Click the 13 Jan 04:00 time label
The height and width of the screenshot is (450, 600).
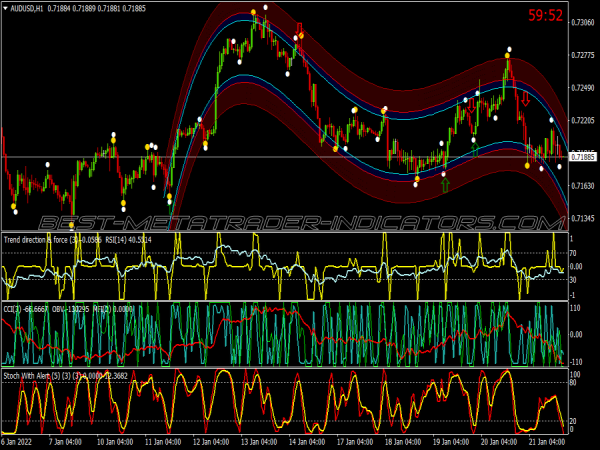point(259,442)
